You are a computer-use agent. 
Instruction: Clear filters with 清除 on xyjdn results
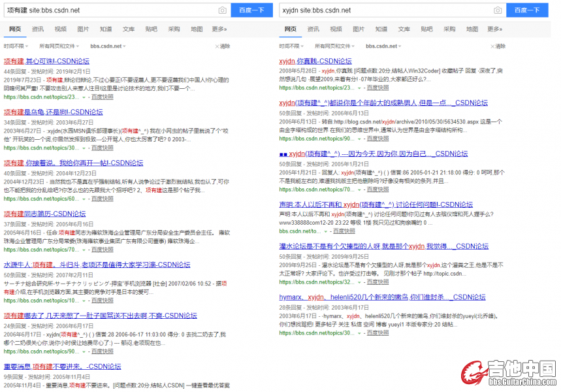coord(498,46)
